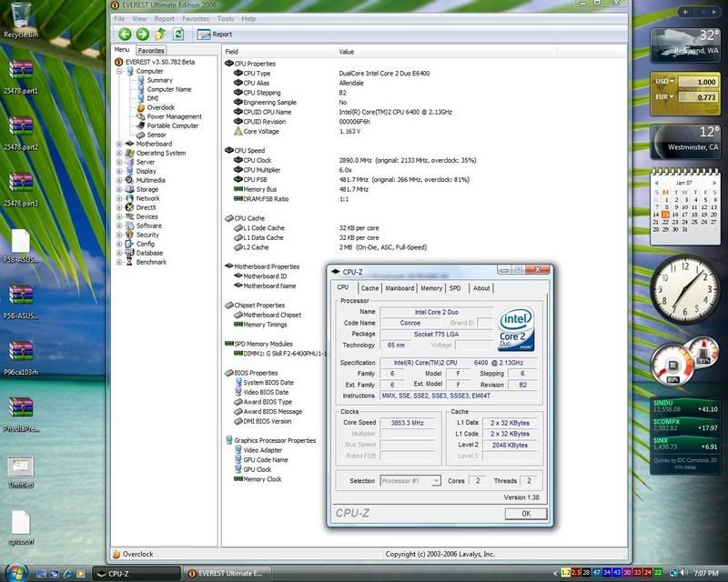Click the CPU-Z taskbar button
This screenshot has height=582, width=728.
point(136,574)
